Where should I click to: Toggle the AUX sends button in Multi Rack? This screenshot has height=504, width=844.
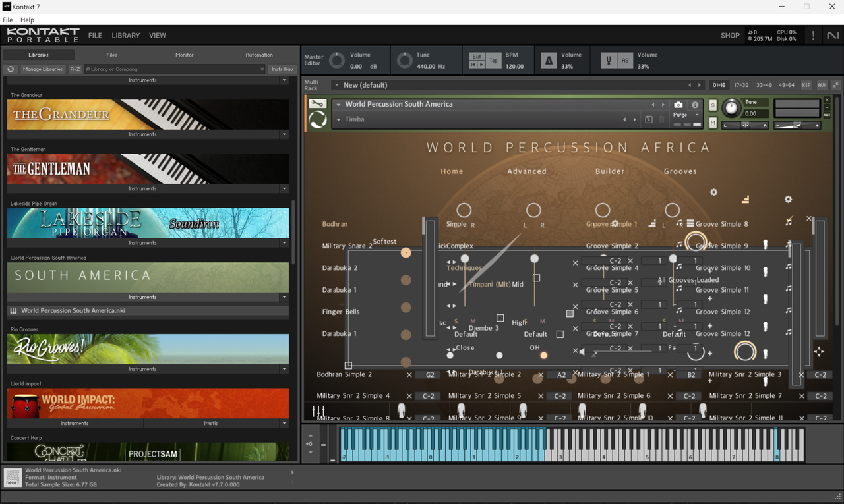(822, 85)
